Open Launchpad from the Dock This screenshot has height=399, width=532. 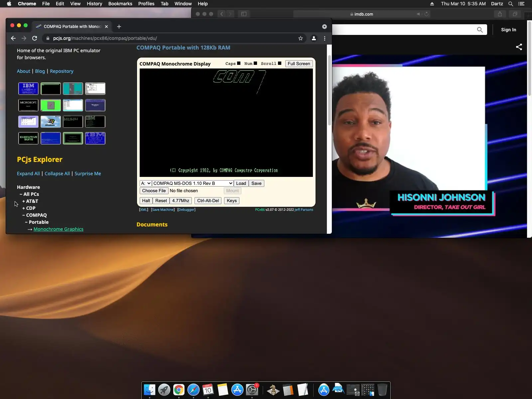pos(164,390)
